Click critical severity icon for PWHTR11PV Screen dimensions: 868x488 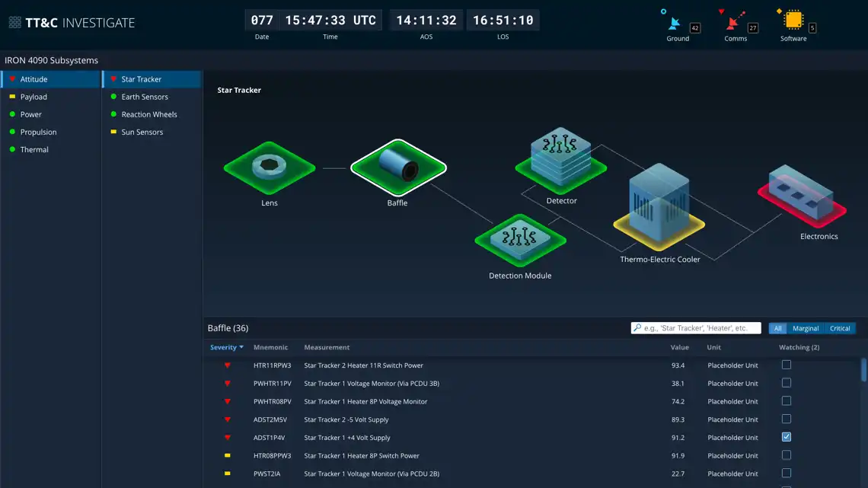pyautogui.click(x=228, y=384)
